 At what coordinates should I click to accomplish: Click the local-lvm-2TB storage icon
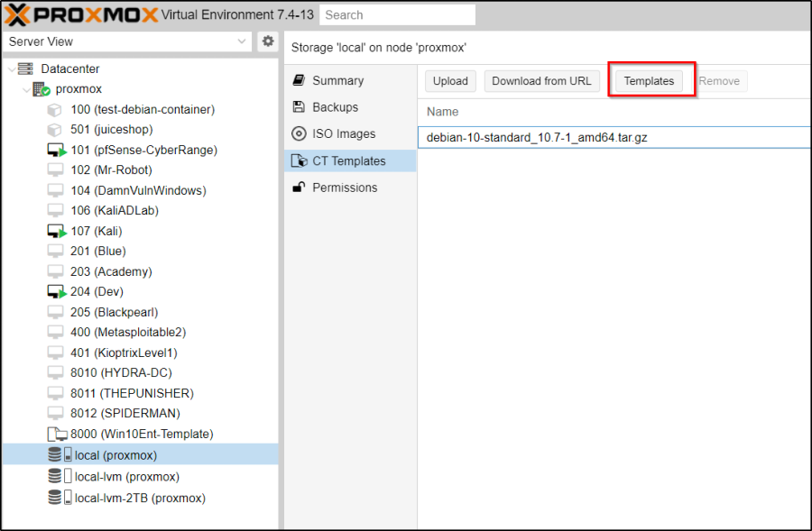click(x=60, y=498)
